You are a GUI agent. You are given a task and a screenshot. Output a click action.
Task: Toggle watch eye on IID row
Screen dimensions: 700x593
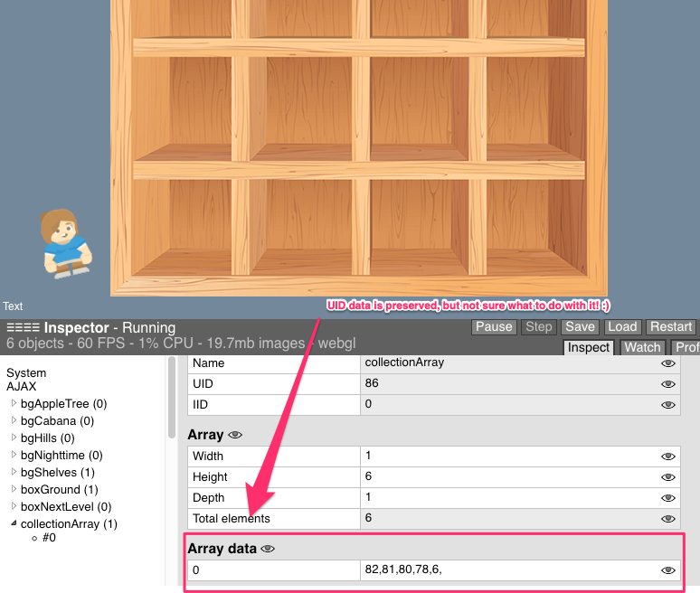tap(667, 405)
